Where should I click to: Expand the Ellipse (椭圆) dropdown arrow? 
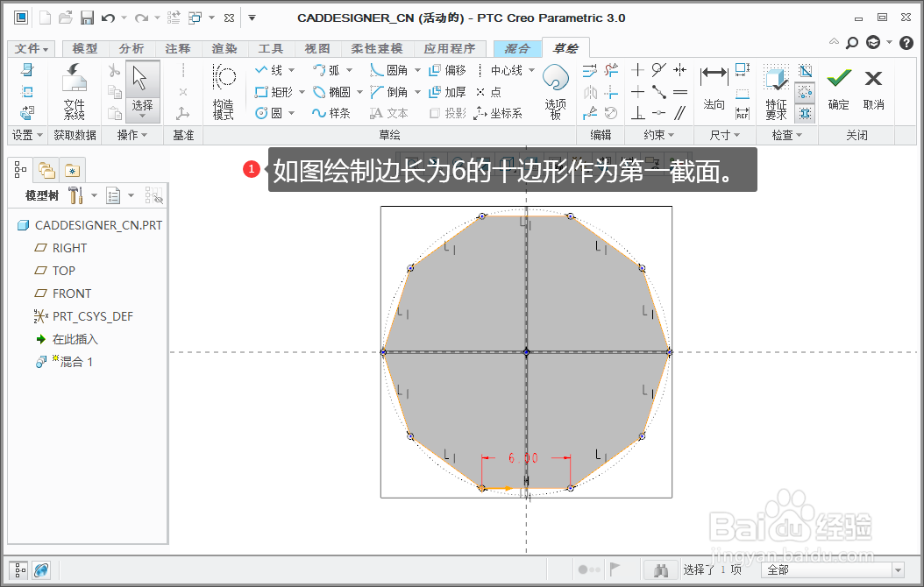359,92
